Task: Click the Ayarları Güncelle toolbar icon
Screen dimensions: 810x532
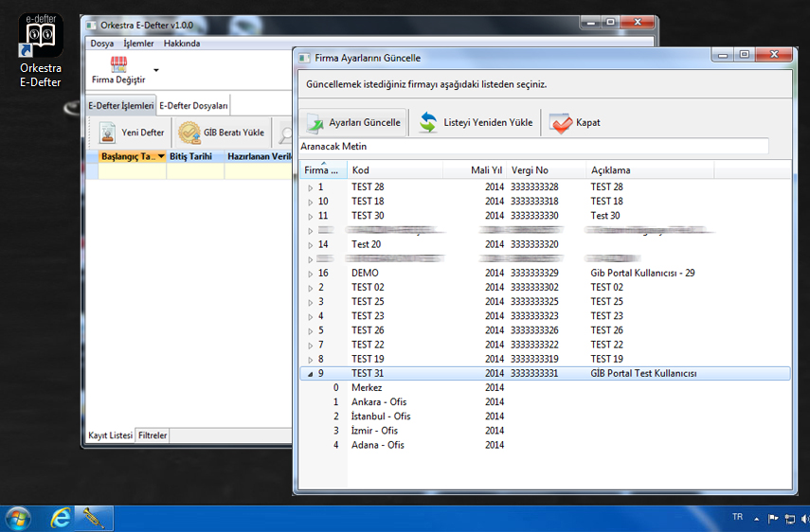Action: click(315, 123)
